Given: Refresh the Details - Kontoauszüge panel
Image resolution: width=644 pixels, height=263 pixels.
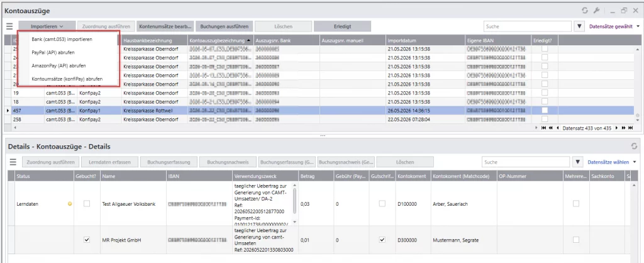Looking at the screenshot, I should (634, 146).
